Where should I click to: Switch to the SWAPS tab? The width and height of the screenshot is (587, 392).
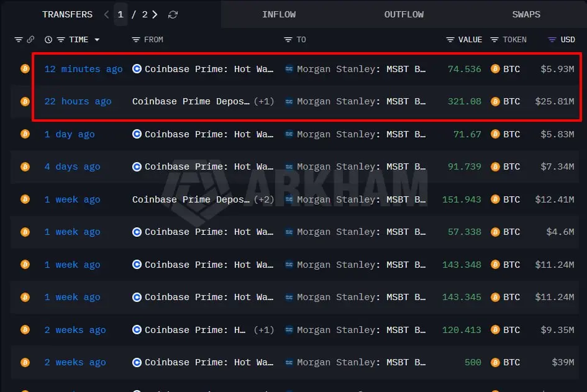coord(526,15)
